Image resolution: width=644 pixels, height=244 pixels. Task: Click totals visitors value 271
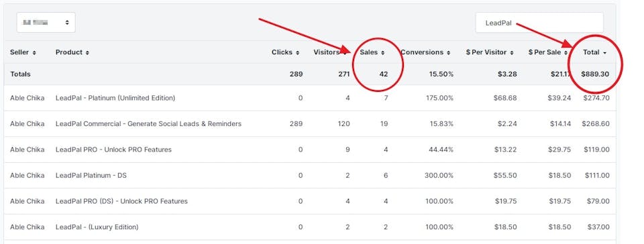344,74
